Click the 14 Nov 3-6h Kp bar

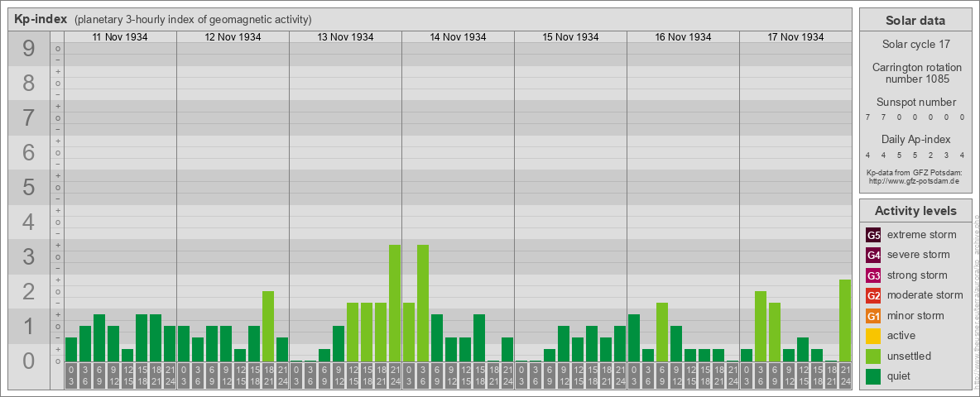[x=422, y=304]
